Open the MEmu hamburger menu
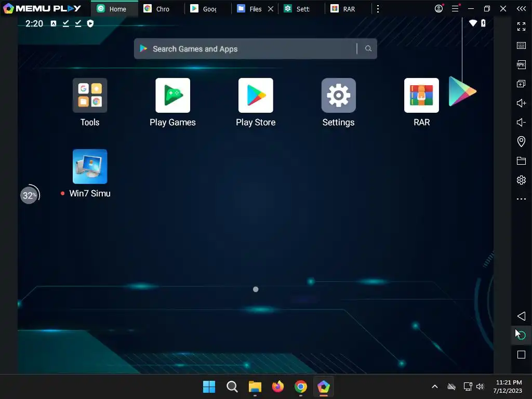The image size is (532, 399). pos(455,8)
